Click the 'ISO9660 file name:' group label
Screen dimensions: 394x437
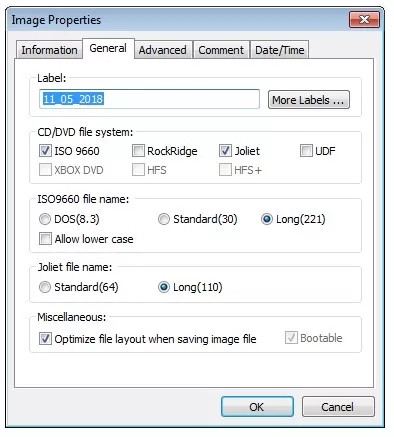click(83, 199)
